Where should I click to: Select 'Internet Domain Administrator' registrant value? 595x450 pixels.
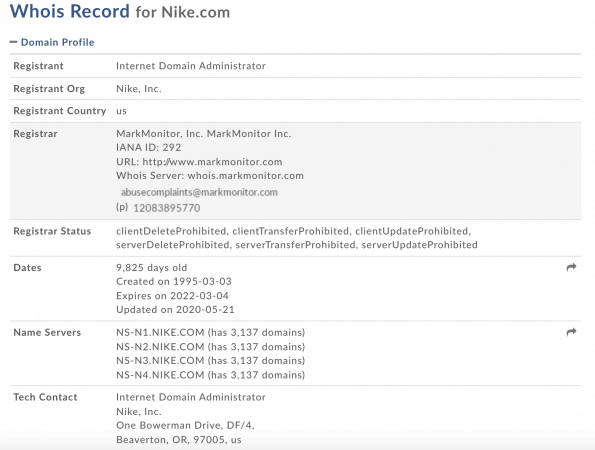(191, 66)
